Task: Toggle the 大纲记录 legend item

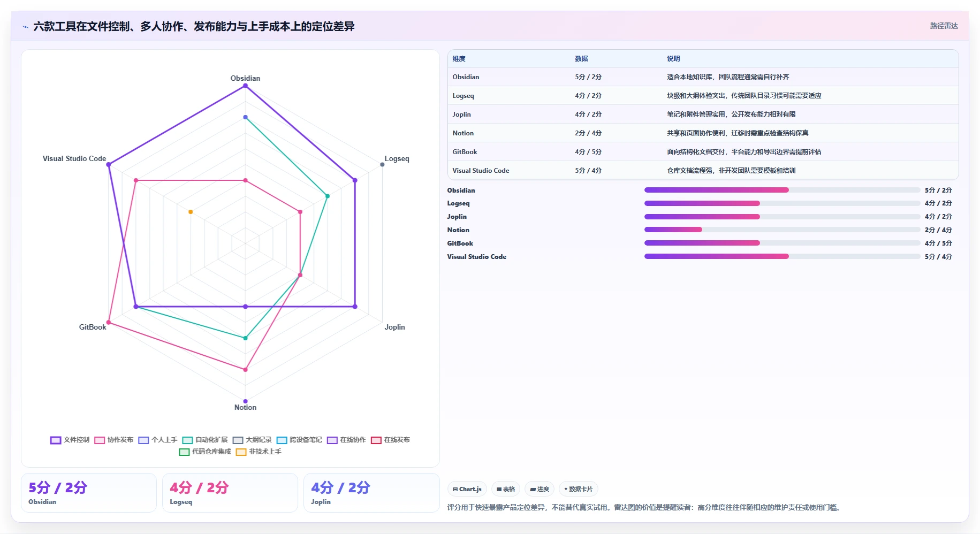Action: [x=252, y=440]
